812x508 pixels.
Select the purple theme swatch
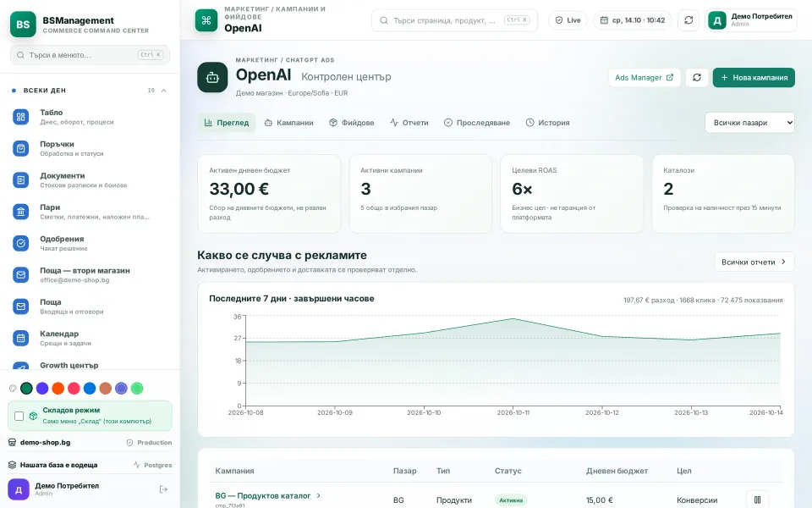(42, 389)
